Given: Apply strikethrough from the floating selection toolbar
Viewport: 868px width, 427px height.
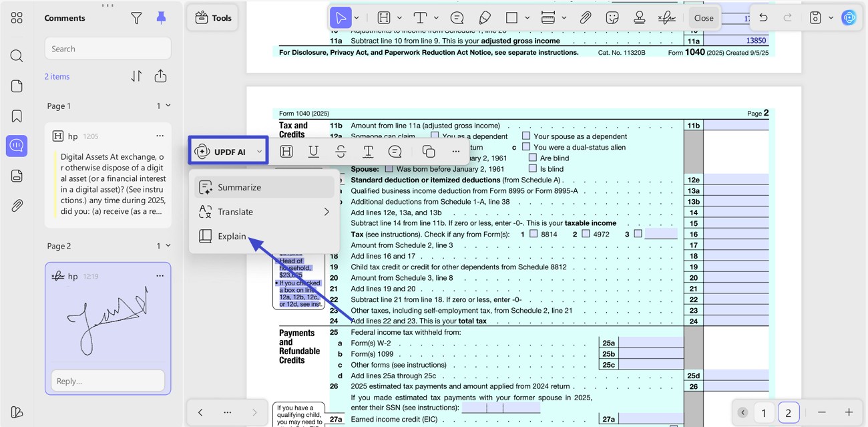Looking at the screenshot, I should click(341, 152).
